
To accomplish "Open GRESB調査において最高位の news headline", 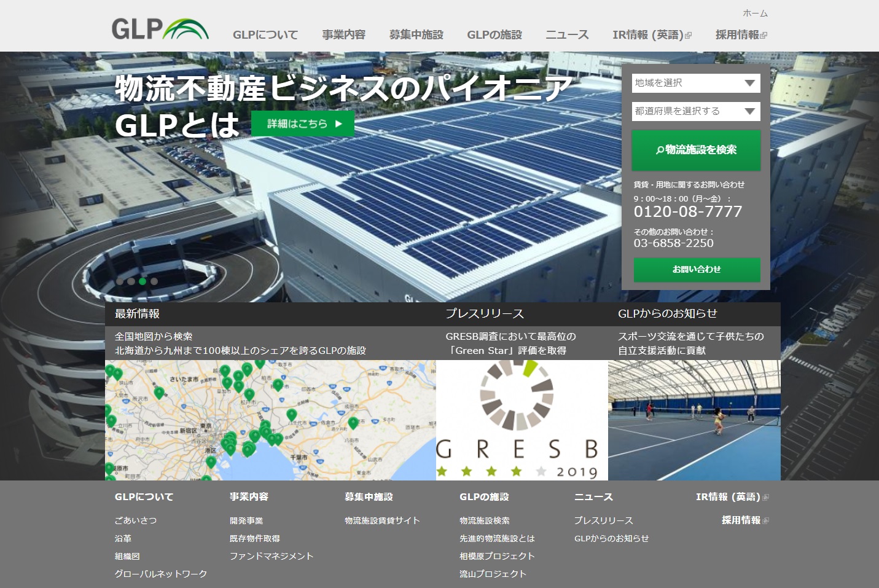I will pyautogui.click(x=511, y=337).
